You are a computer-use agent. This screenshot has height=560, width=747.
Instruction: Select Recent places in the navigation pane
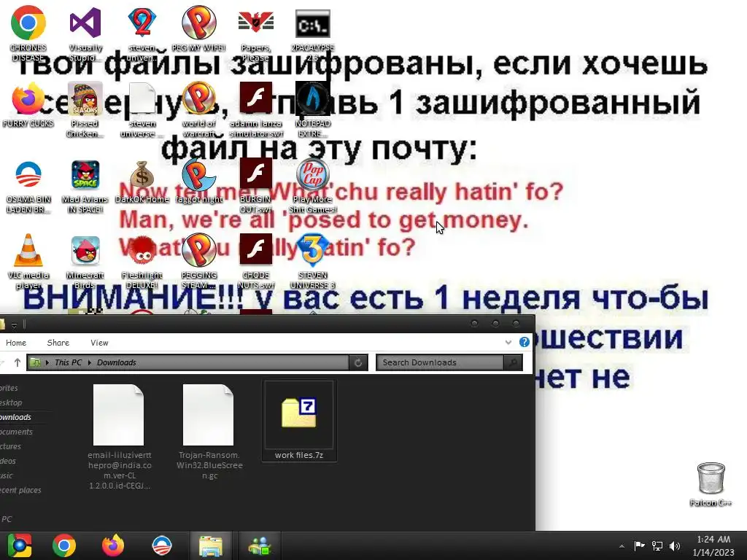20,490
